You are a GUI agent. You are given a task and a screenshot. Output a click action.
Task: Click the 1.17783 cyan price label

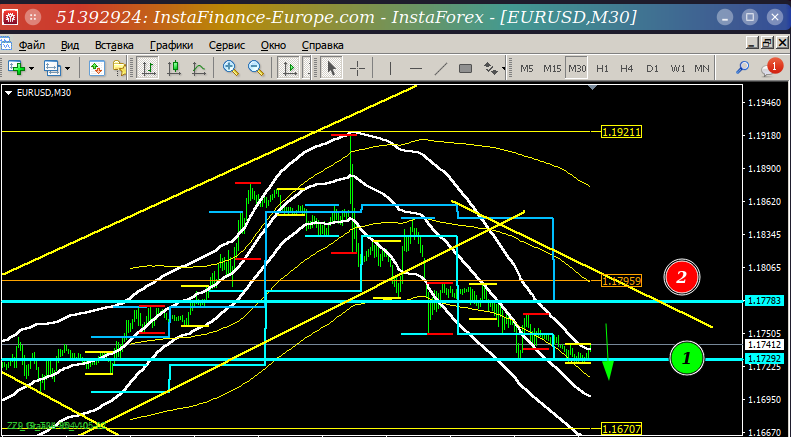[x=764, y=301]
